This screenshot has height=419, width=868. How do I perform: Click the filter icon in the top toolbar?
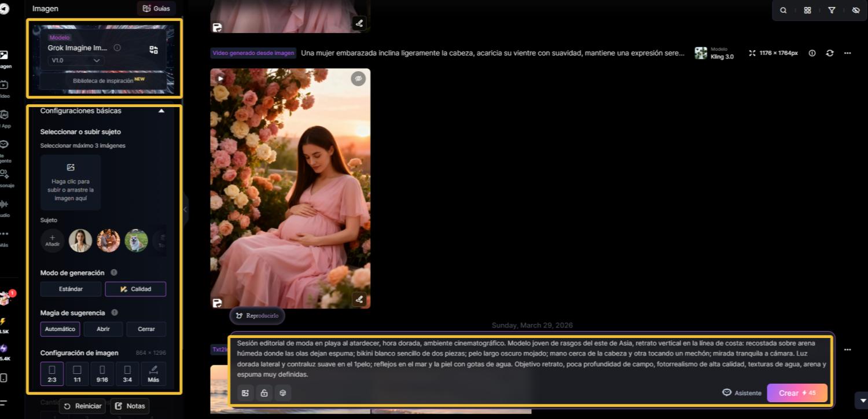click(832, 10)
